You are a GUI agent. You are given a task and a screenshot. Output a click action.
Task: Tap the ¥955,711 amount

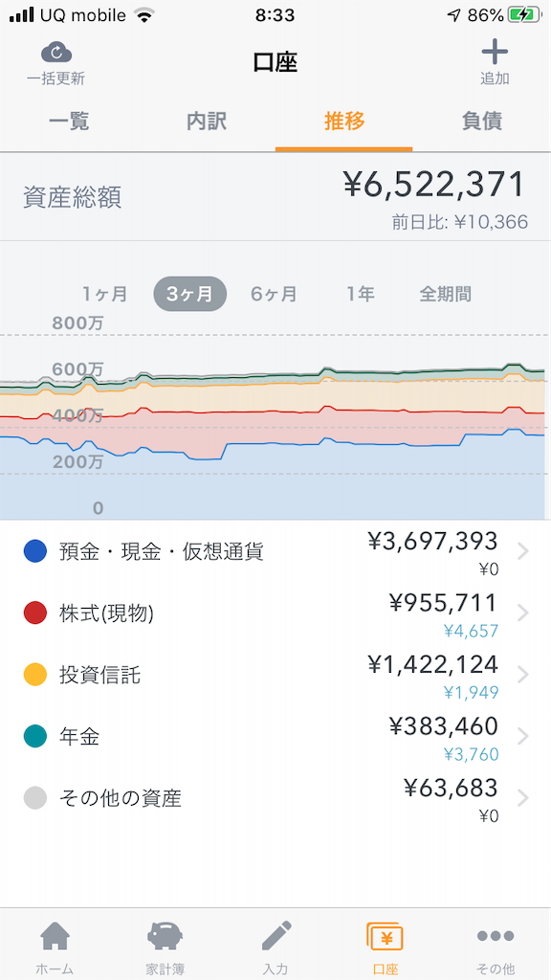444,603
